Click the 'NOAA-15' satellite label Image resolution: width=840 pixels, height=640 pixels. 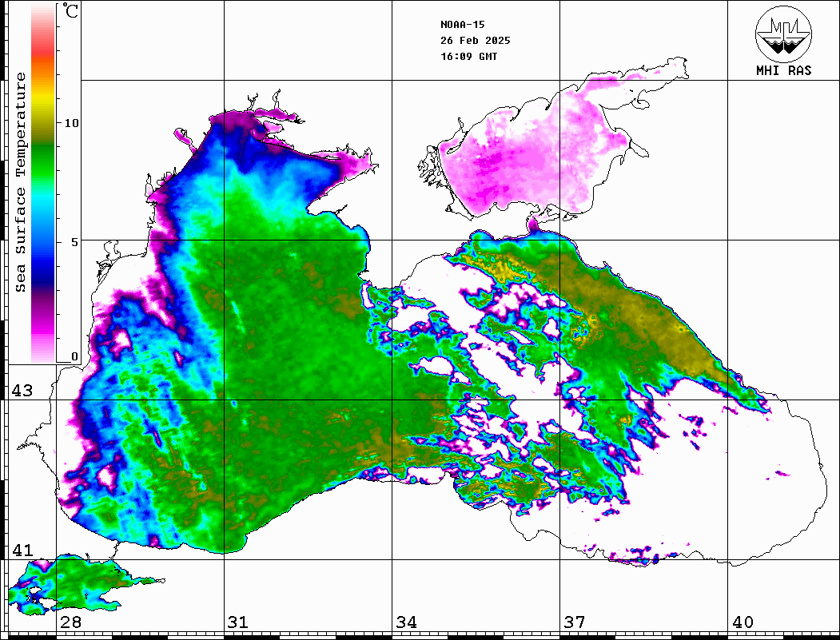coord(463,25)
